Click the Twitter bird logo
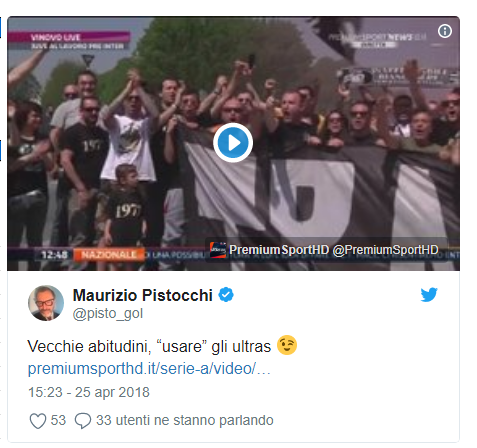Viewport: 477px width, 448px height. [429, 295]
